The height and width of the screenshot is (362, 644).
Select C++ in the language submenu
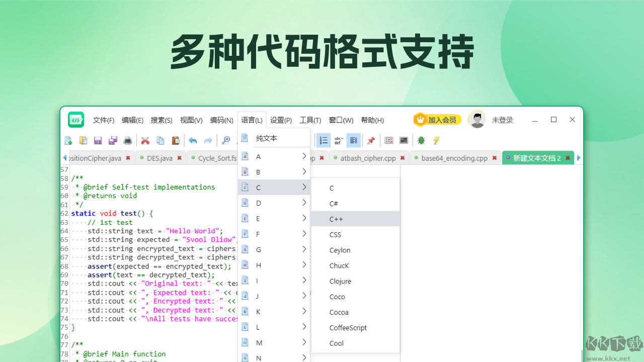point(355,219)
